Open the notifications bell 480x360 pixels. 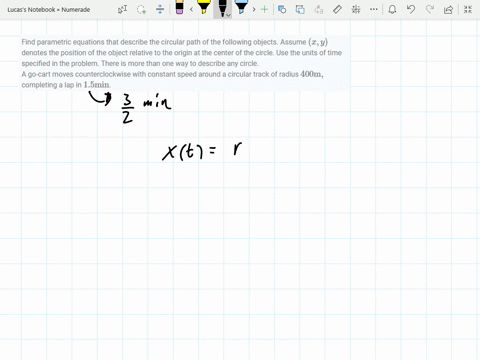(x=392, y=9)
